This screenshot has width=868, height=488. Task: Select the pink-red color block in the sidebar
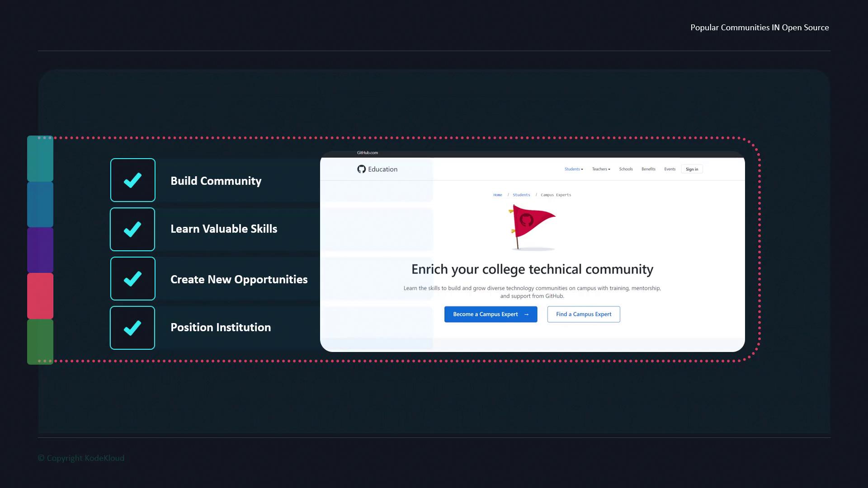[40, 296]
